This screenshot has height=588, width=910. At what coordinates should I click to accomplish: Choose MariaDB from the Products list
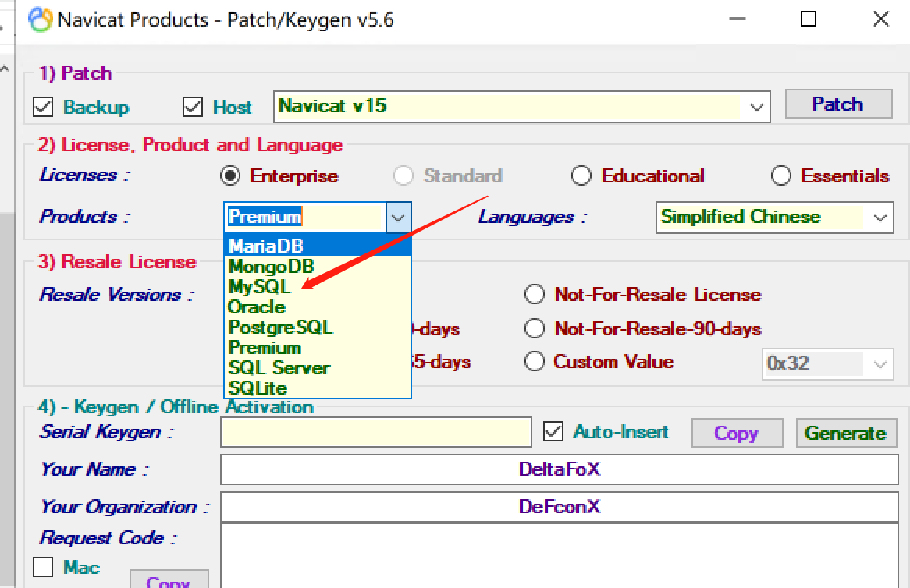click(x=318, y=246)
